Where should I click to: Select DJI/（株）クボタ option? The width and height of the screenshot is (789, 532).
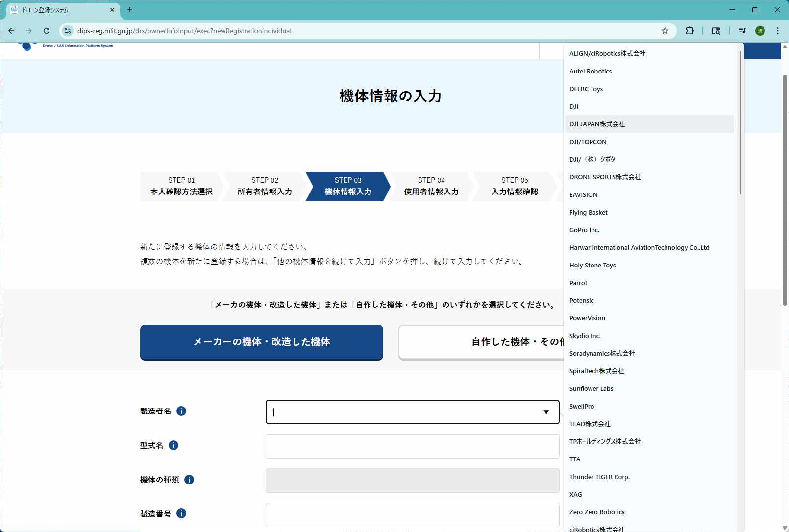(650, 159)
